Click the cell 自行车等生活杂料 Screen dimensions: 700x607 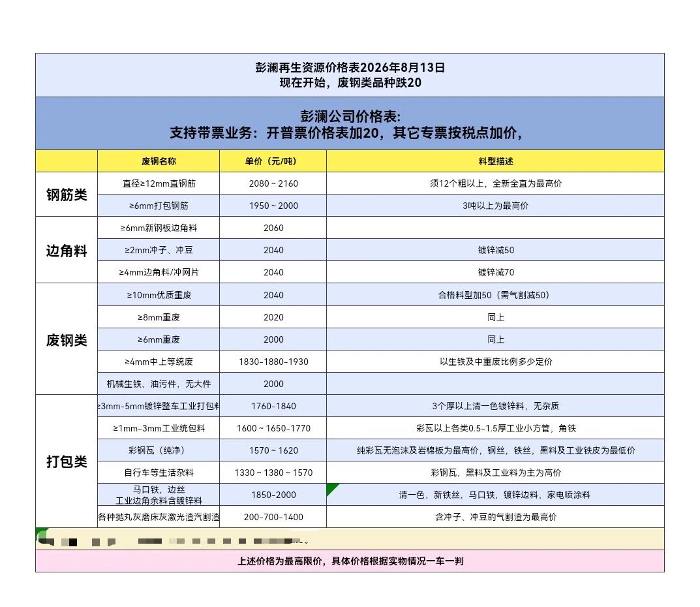159,473
